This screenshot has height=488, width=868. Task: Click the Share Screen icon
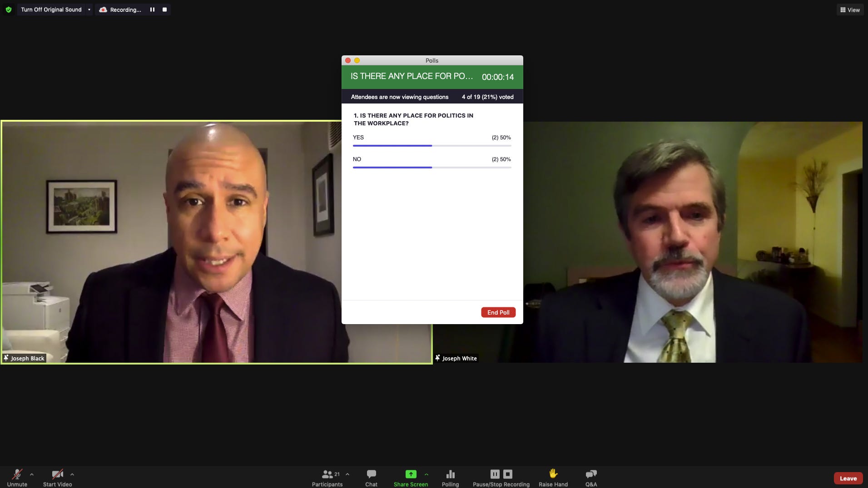pyautogui.click(x=411, y=474)
